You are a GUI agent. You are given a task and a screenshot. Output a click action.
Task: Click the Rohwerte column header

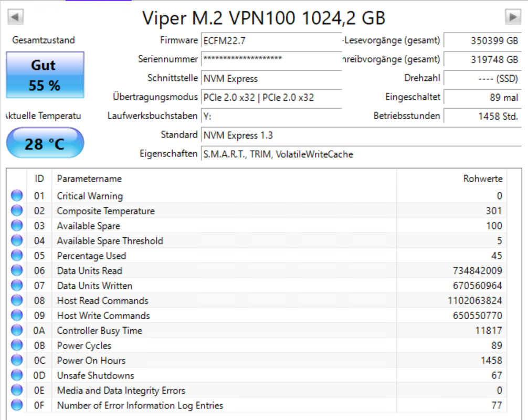[x=451, y=178]
